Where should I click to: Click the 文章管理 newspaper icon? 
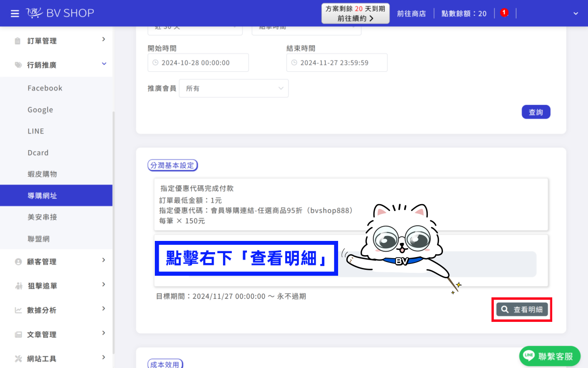click(x=18, y=335)
